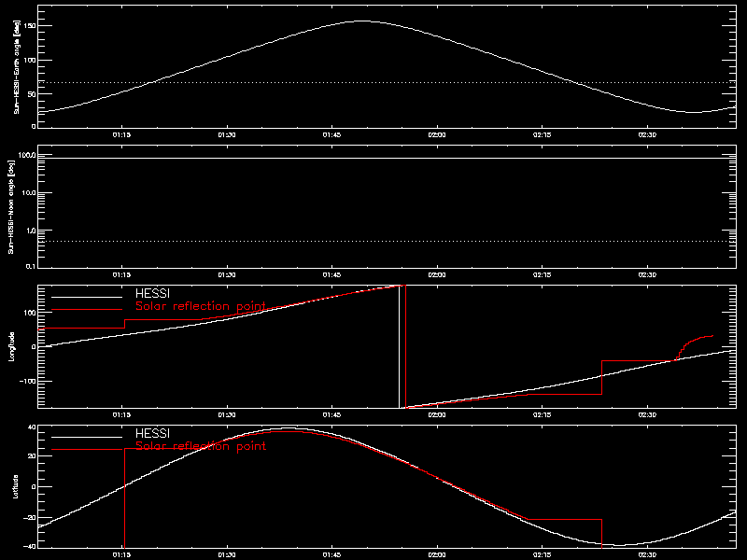Image resolution: width=747 pixels, height=560 pixels.
Task: Pick 01:45 time label under Sun-HESSI-Noon plot
Action: [332, 275]
